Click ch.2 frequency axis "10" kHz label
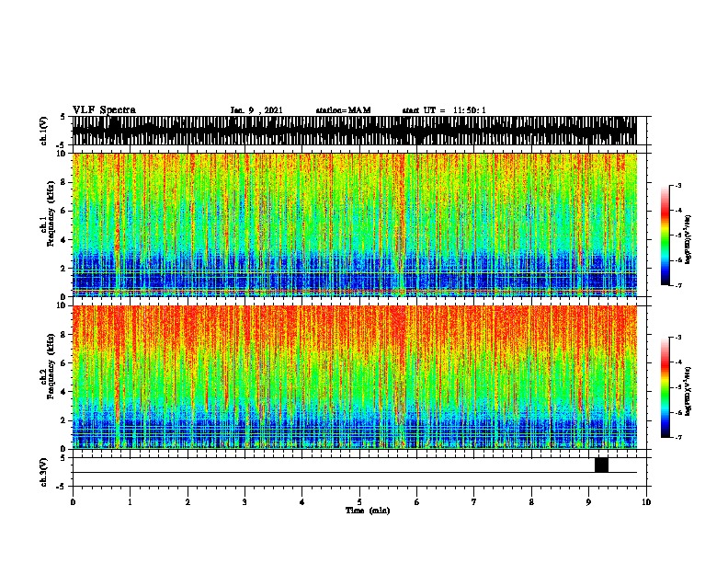Viewport: 728px width, 563px height. [63, 305]
